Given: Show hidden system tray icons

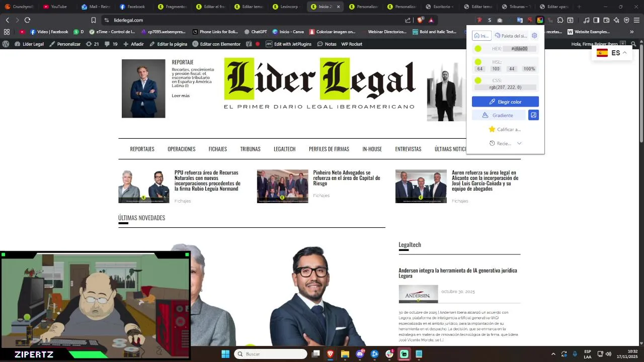Looking at the screenshot, I should (x=553, y=354).
